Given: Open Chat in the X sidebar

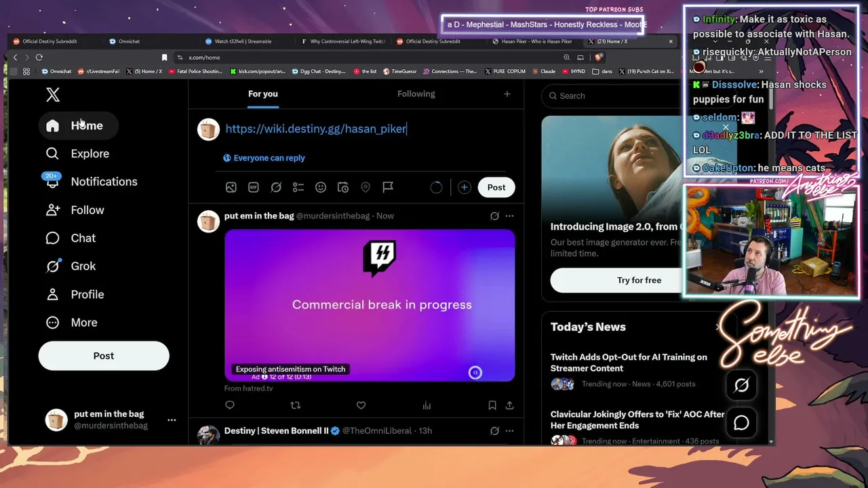Looking at the screenshot, I should pyautogui.click(x=71, y=238).
